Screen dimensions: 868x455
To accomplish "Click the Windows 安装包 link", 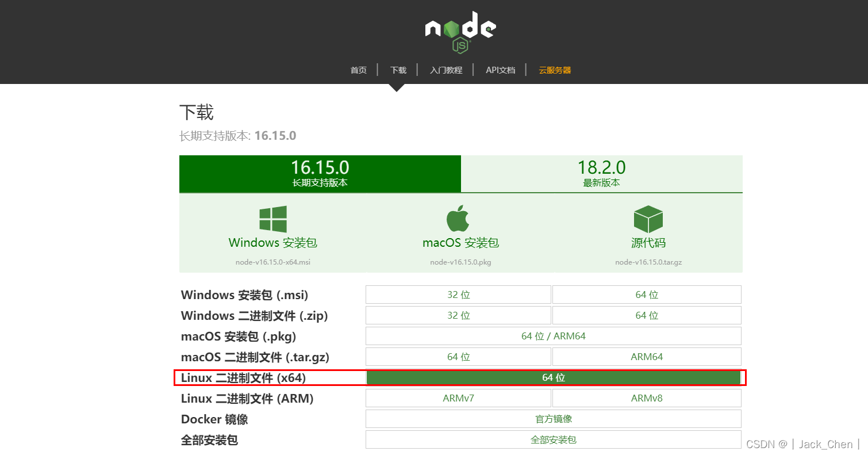I will (x=273, y=243).
